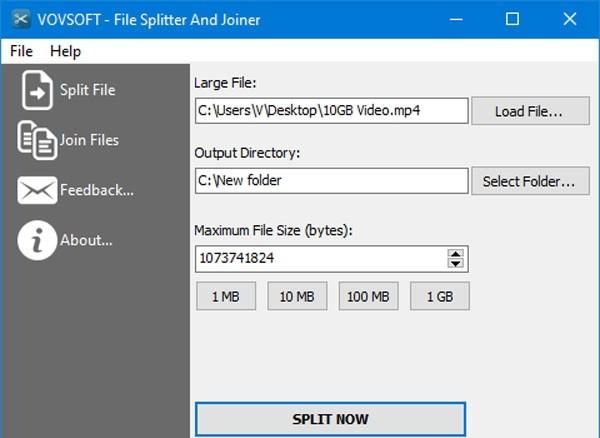600x438 pixels.
Task: Click the Select Folder... button
Action: 530,181
